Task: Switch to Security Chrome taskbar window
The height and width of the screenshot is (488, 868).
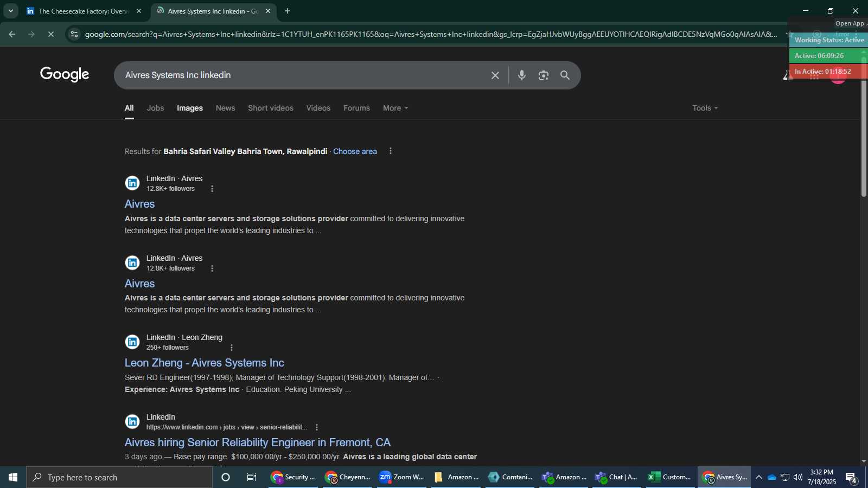Action: pyautogui.click(x=293, y=477)
